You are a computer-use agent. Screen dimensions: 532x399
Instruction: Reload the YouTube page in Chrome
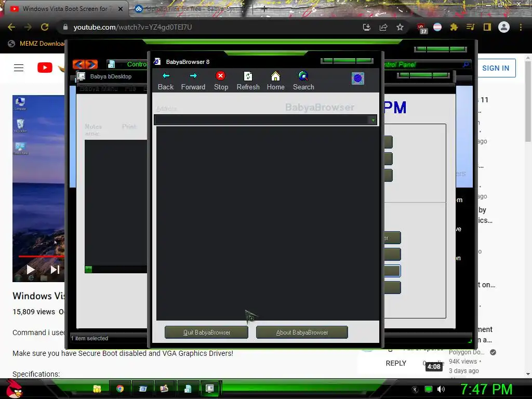45,27
